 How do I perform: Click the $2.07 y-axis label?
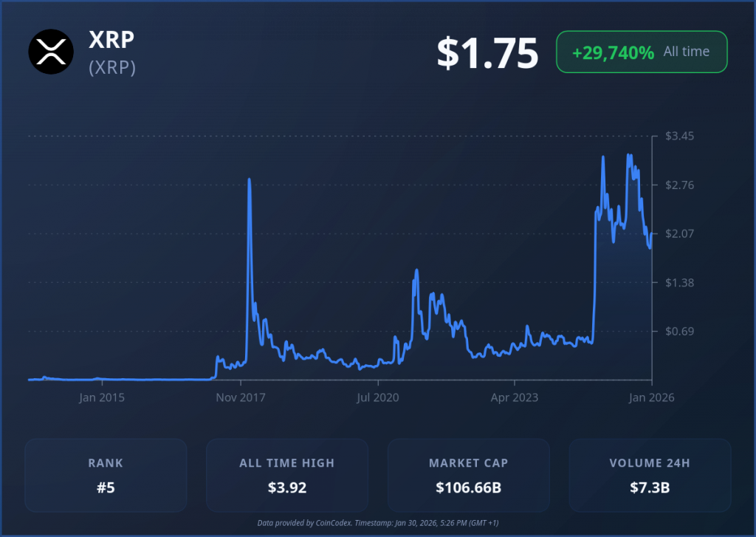tap(680, 234)
